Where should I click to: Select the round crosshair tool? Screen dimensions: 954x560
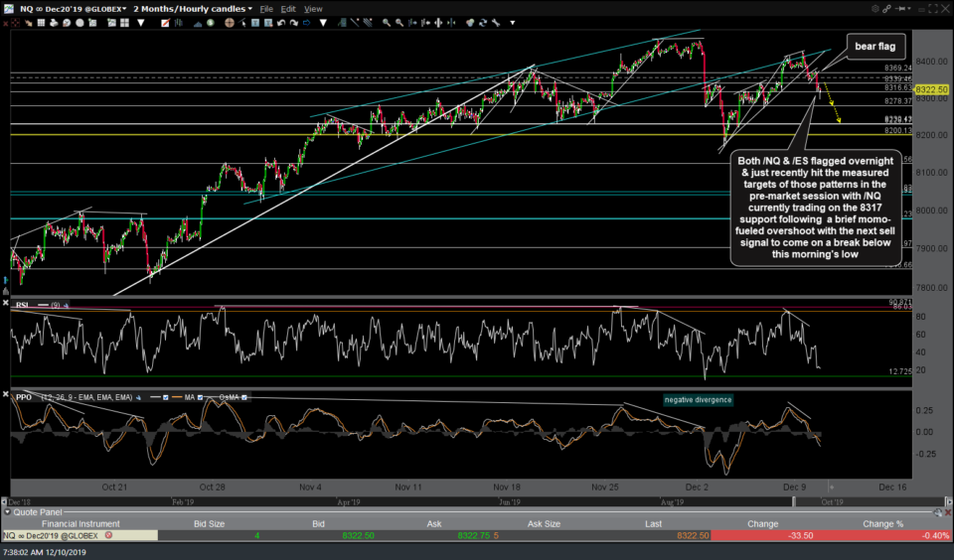click(229, 23)
